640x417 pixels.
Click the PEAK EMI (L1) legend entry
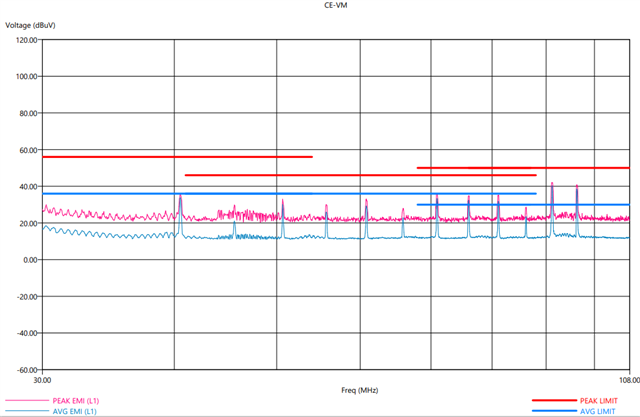point(76,401)
